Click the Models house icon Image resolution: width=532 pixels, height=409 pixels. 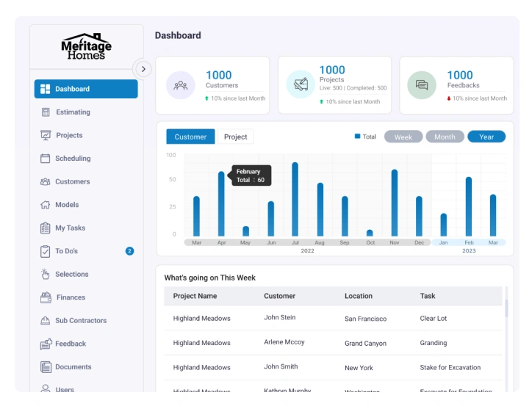coord(45,205)
